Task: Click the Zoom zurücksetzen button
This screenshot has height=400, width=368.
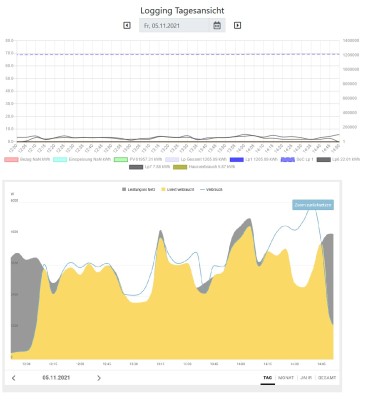Action: pos(313,205)
